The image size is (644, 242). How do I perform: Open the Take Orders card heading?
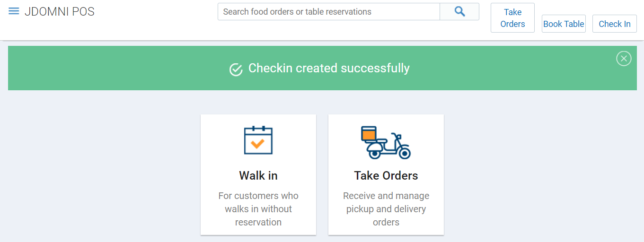pyautogui.click(x=386, y=175)
